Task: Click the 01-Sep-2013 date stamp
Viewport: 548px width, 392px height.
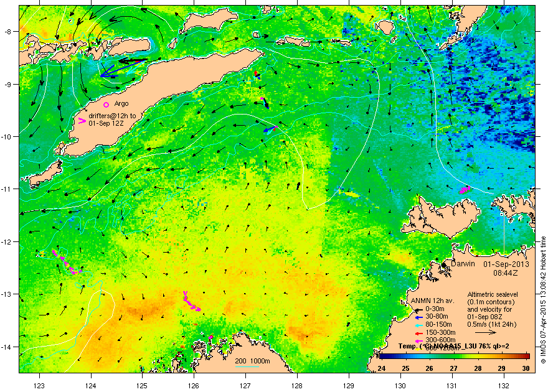Action: coord(506,264)
